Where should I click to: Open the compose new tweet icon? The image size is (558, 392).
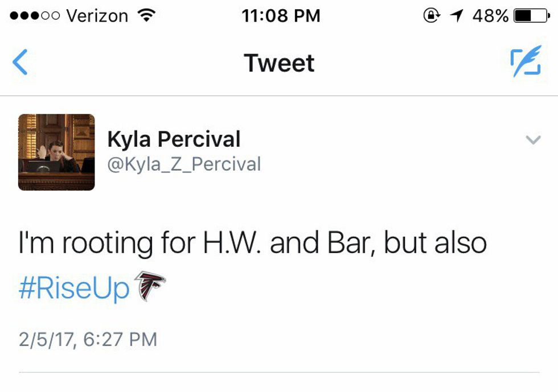coord(525,63)
